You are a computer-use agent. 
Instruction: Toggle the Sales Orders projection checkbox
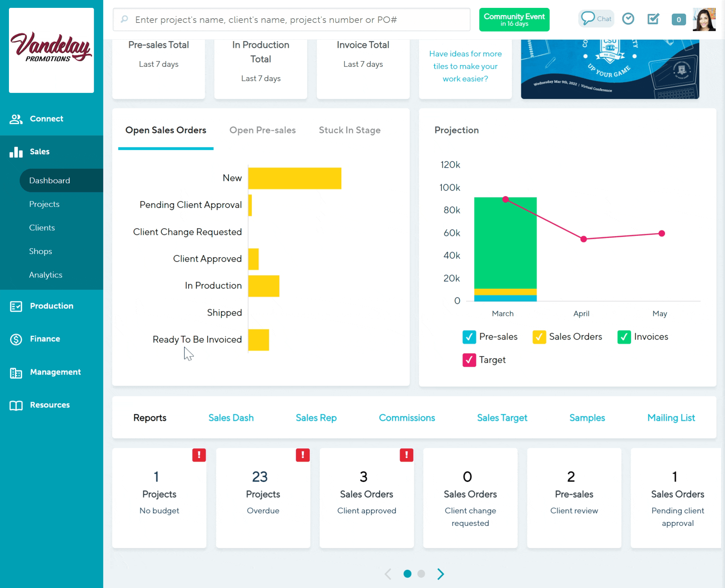[x=539, y=337]
